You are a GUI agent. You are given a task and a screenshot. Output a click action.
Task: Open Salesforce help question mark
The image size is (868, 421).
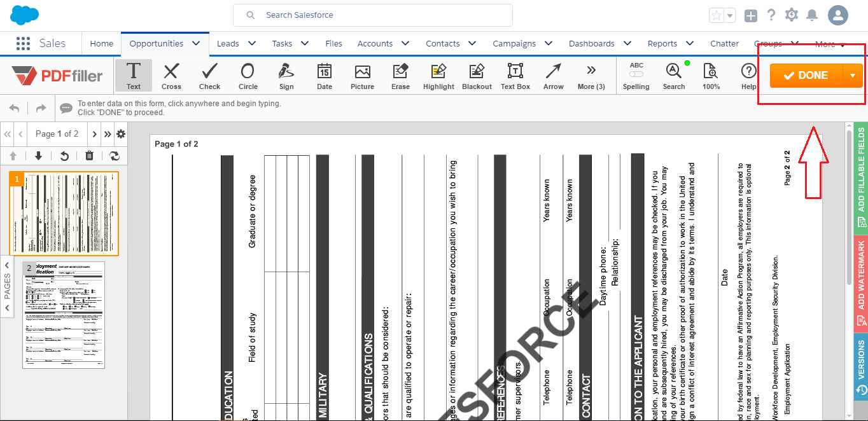tap(771, 15)
